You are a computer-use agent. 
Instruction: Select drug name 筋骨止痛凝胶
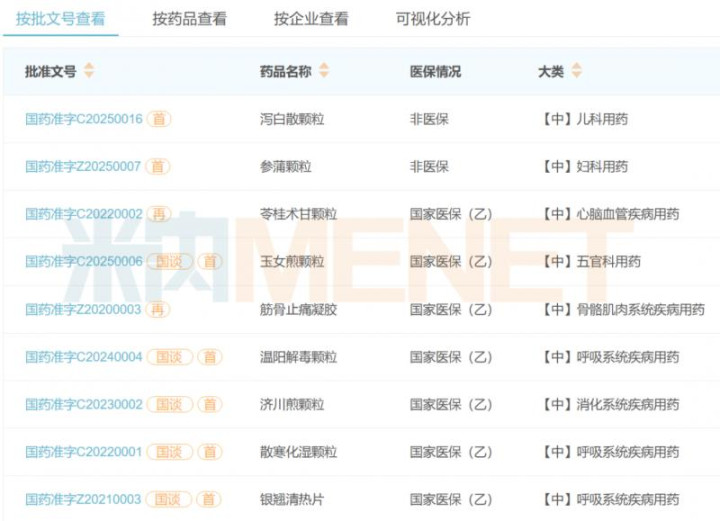pos(298,309)
